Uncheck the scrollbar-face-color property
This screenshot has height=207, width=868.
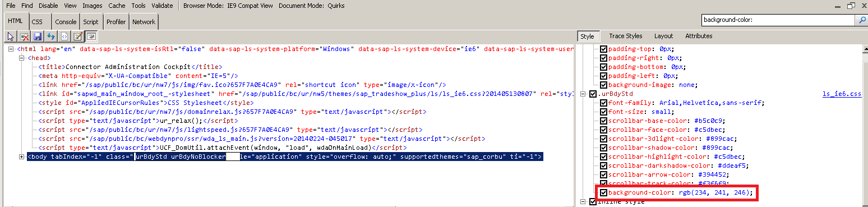(603, 130)
